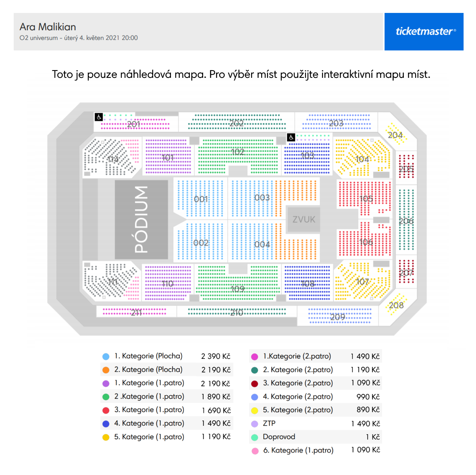476x475 pixels.
Task: Select upper section 202
Action: coord(237,123)
